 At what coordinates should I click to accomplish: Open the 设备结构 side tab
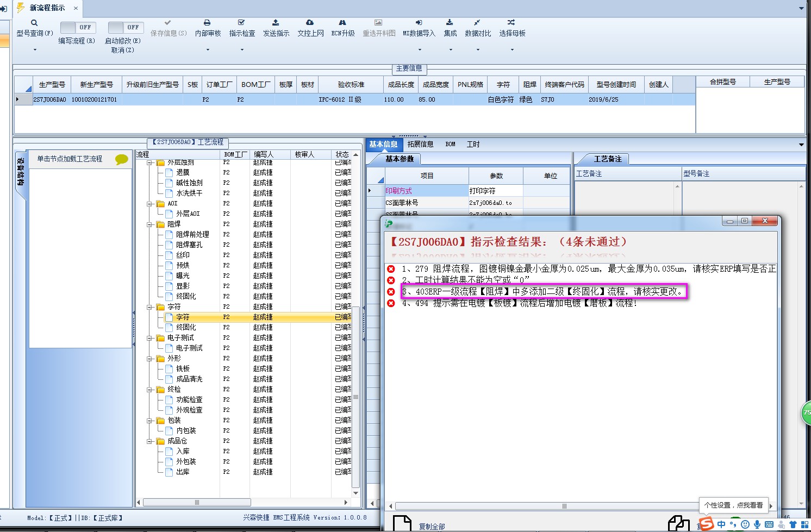point(20,173)
